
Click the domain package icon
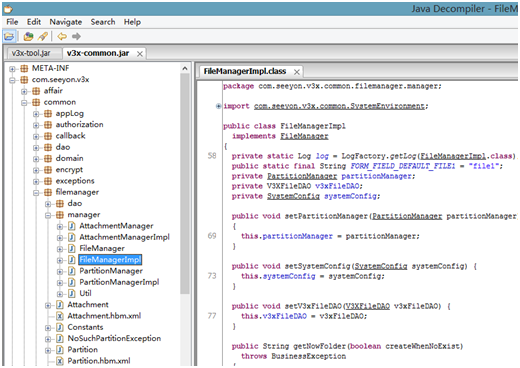coord(48,159)
